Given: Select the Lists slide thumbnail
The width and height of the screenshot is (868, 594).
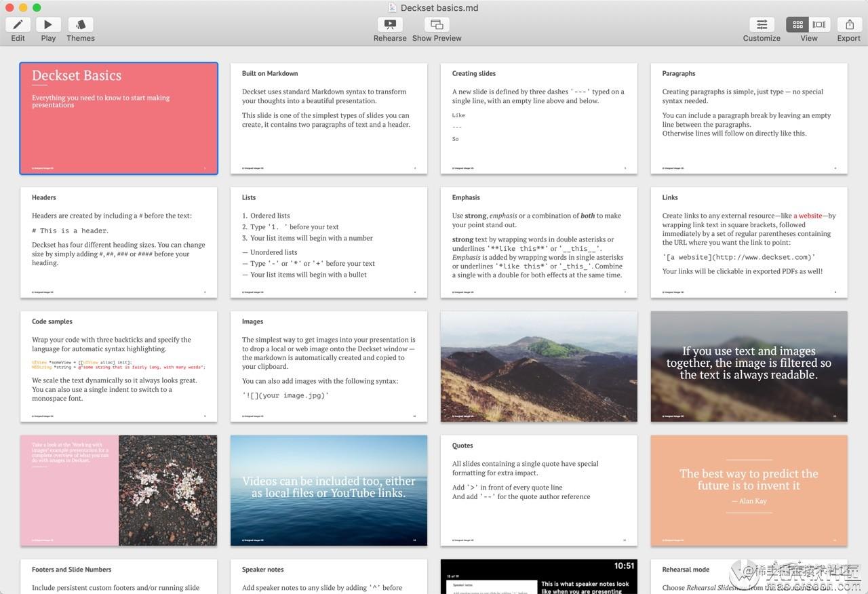Looking at the screenshot, I should coord(329,243).
